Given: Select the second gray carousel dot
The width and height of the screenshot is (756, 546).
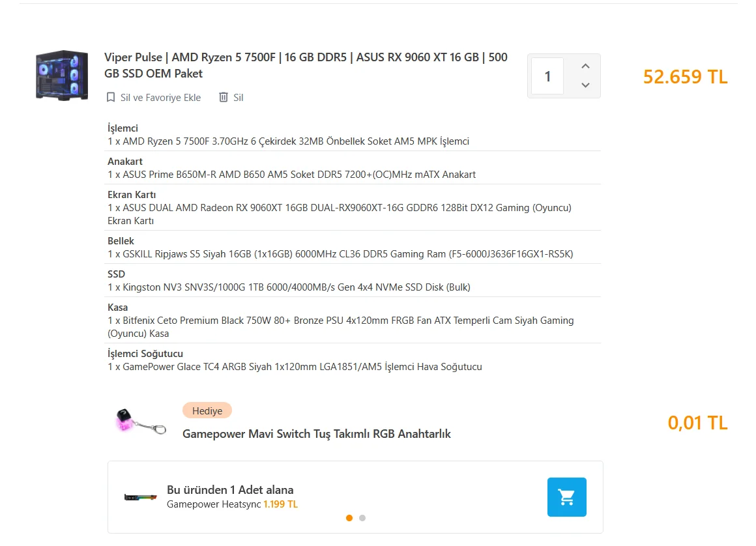Looking at the screenshot, I should pos(362,518).
